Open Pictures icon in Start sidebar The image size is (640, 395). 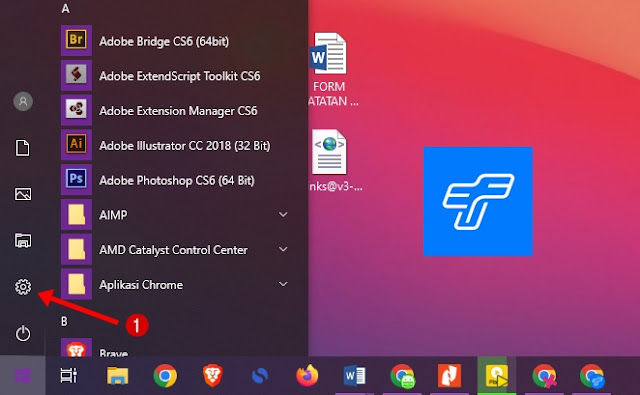pos(23,194)
